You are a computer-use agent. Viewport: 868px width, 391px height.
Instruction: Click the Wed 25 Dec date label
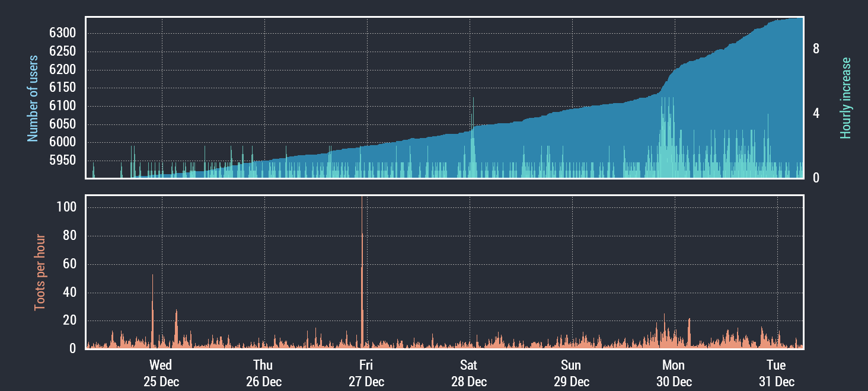tap(161, 373)
